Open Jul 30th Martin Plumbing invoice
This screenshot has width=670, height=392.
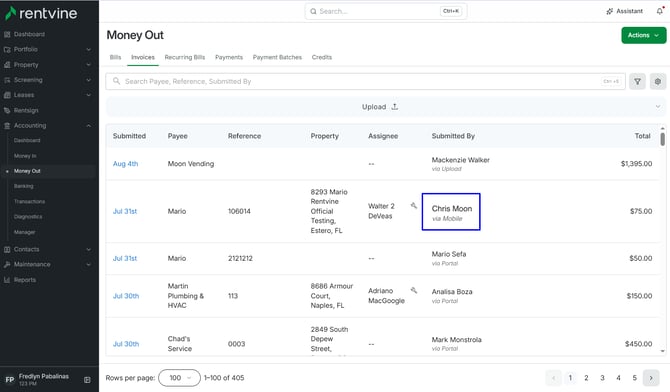point(126,296)
